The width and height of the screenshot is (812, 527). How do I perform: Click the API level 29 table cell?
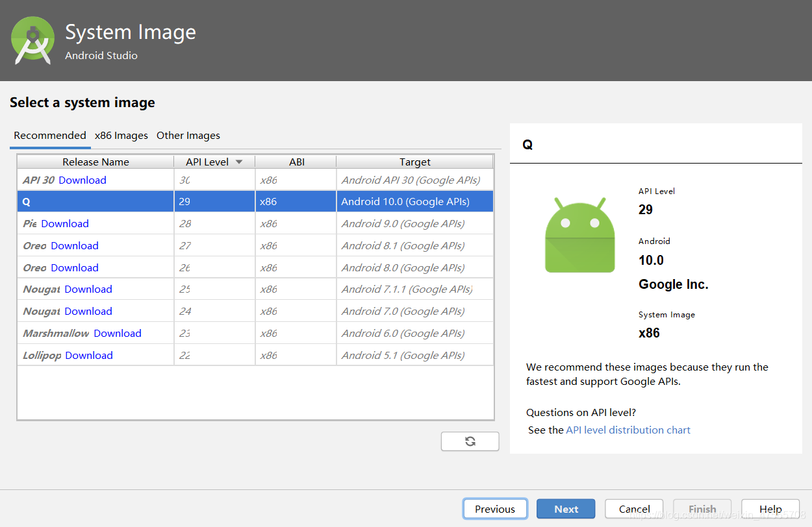[x=214, y=201]
